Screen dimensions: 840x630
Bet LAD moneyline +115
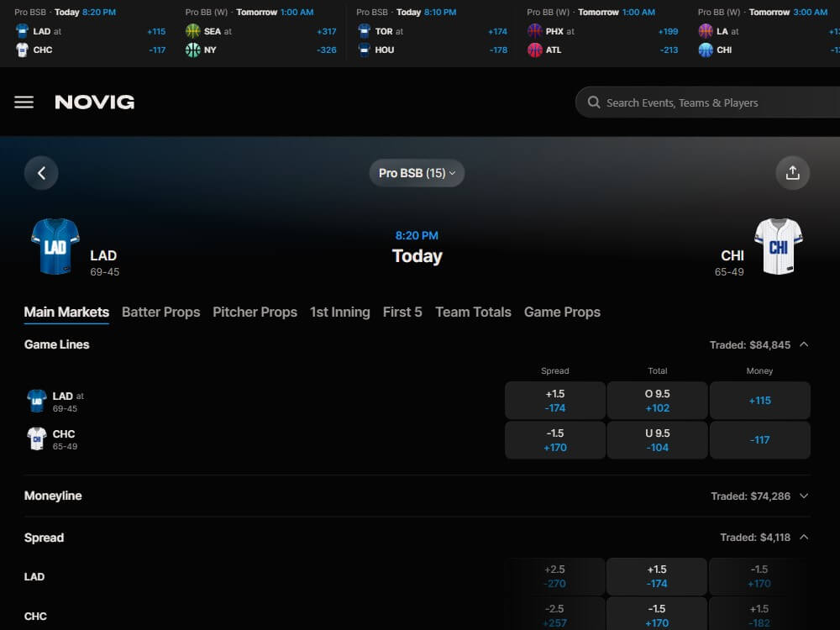[759, 401]
